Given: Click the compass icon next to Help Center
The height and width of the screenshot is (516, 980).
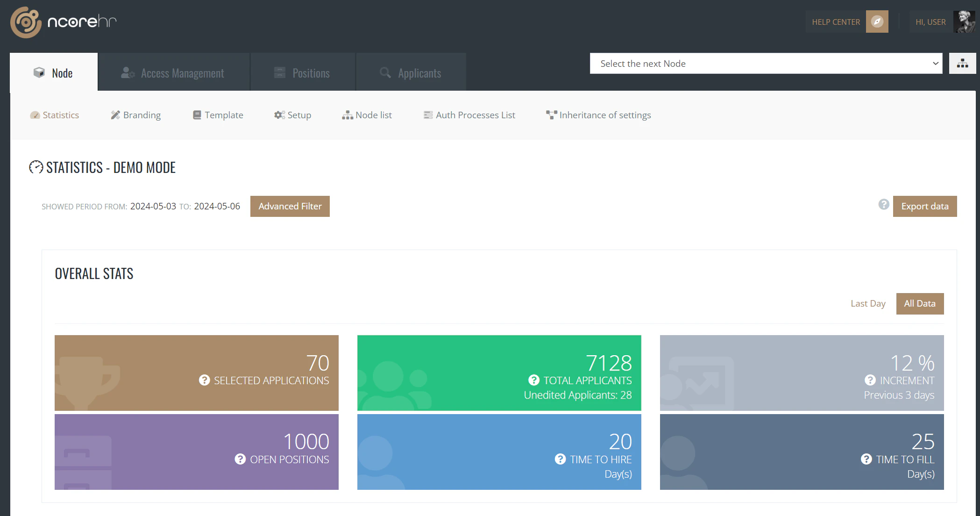Looking at the screenshot, I should [x=877, y=21].
